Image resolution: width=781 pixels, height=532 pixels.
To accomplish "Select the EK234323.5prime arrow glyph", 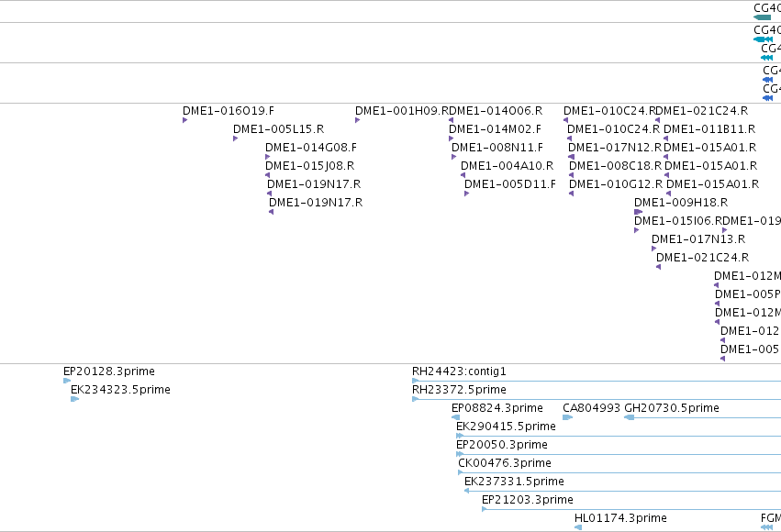I will 74,399.
